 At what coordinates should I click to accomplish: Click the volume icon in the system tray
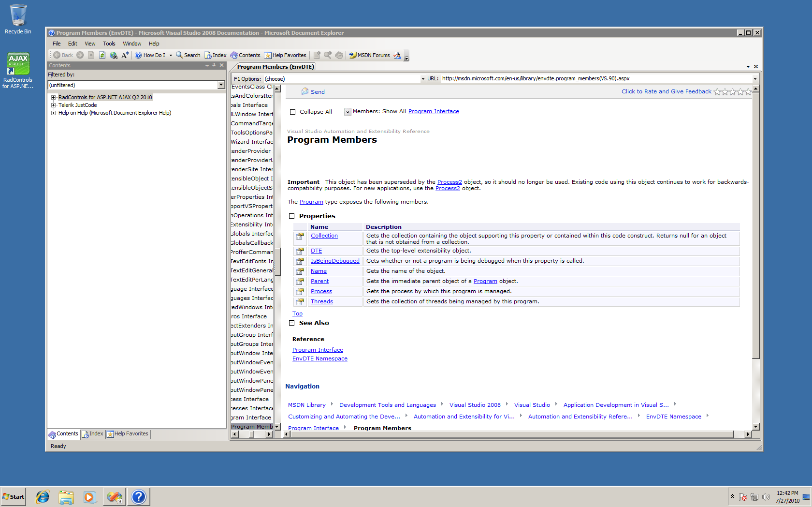tap(766, 497)
